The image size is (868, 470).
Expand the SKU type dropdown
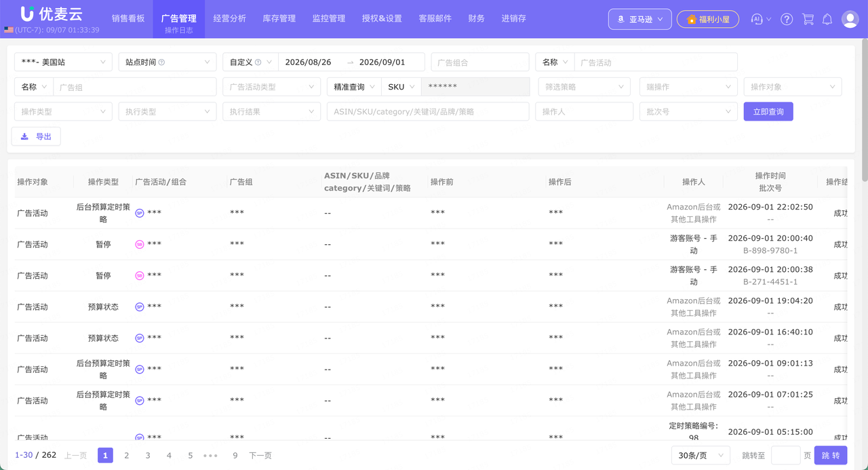(x=401, y=87)
